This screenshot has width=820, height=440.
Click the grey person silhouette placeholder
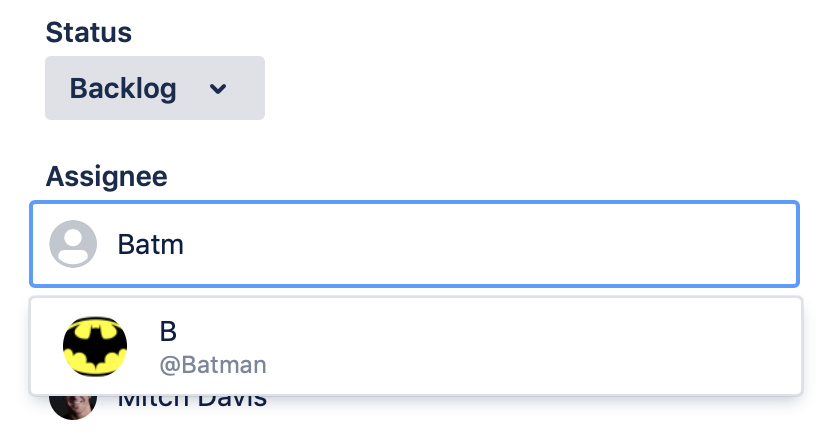coord(73,244)
